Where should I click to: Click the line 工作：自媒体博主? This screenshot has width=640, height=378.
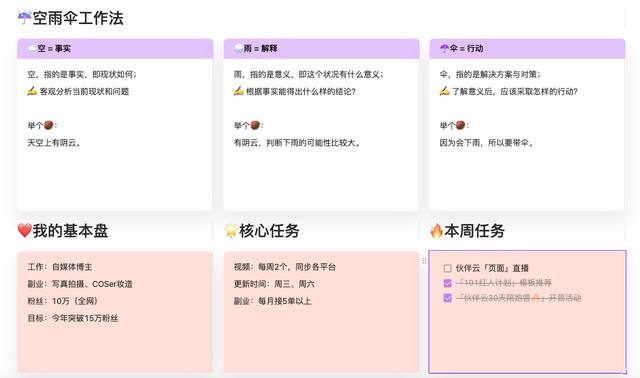click(x=60, y=267)
